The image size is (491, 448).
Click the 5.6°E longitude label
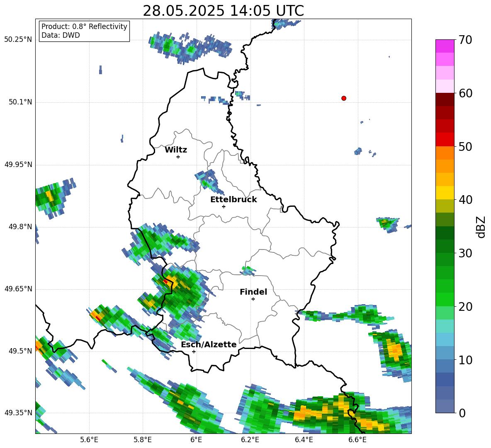click(89, 440)
